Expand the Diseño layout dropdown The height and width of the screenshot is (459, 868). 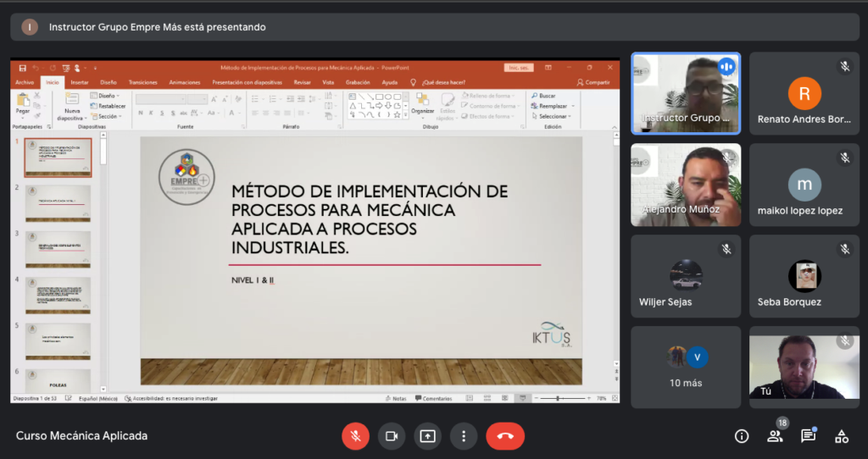108,96
